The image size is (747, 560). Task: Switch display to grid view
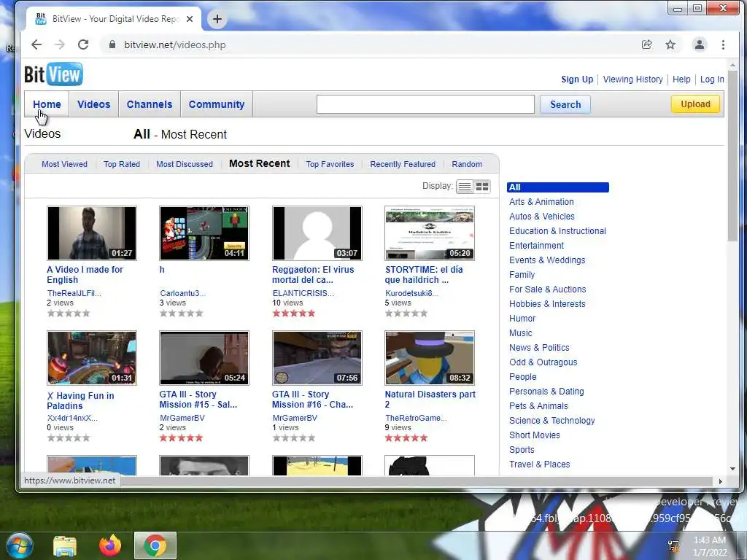(x=482, y=187)
